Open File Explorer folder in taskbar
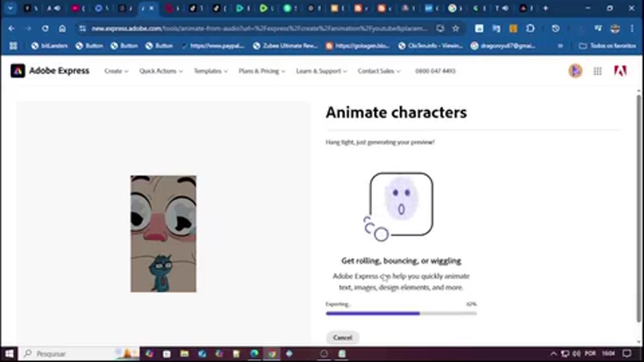 point(184,353)
